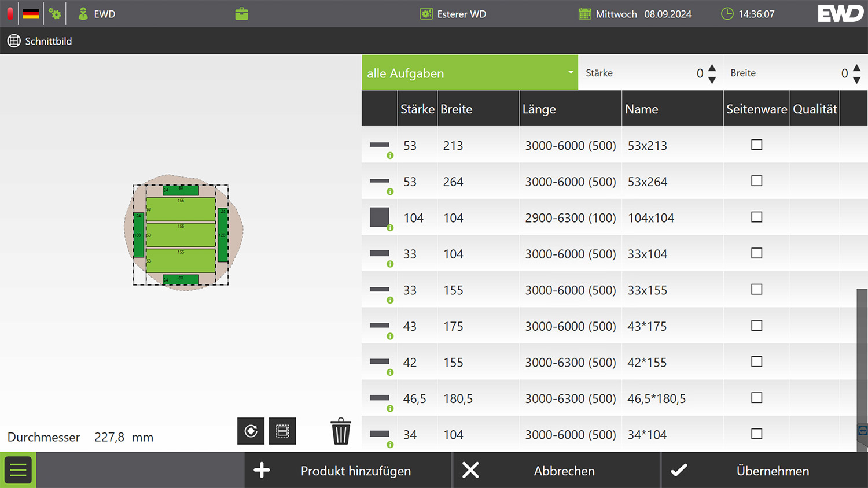Click the green briefcase icon
This screenshot has height=488, width=868.
pyautogui.click(x=242, y=14)
